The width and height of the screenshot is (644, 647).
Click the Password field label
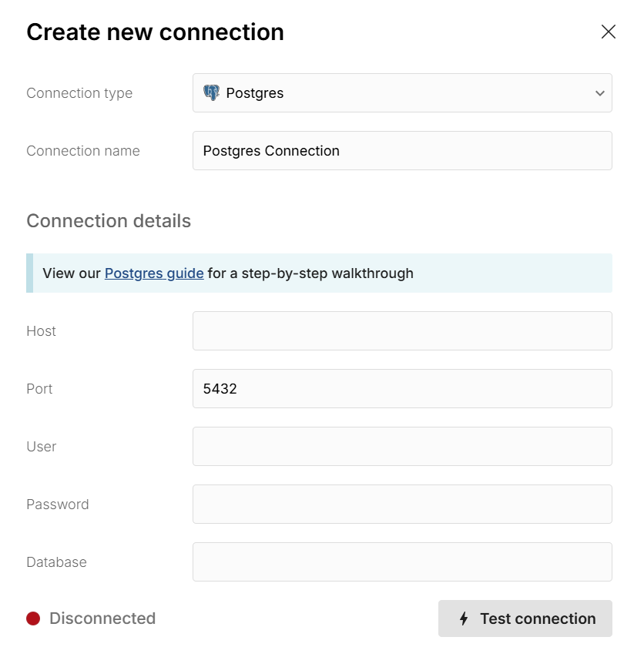point(58,505)
